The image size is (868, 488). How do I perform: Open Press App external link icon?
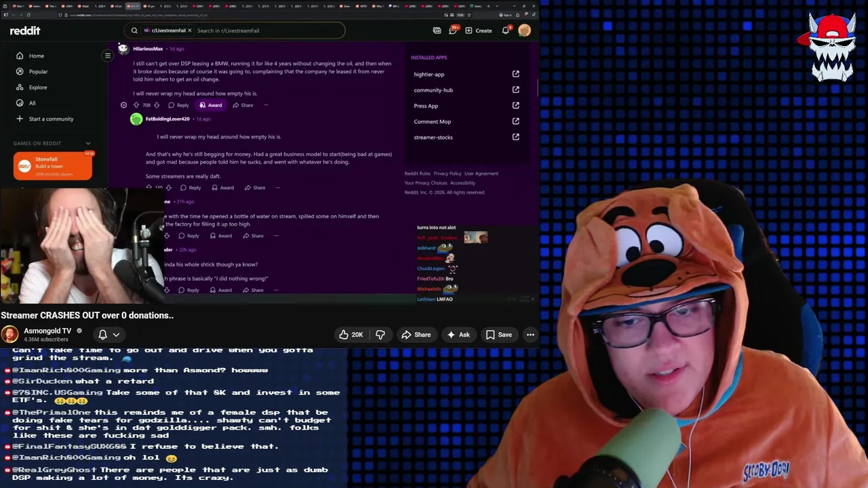(x=516, y=106)
